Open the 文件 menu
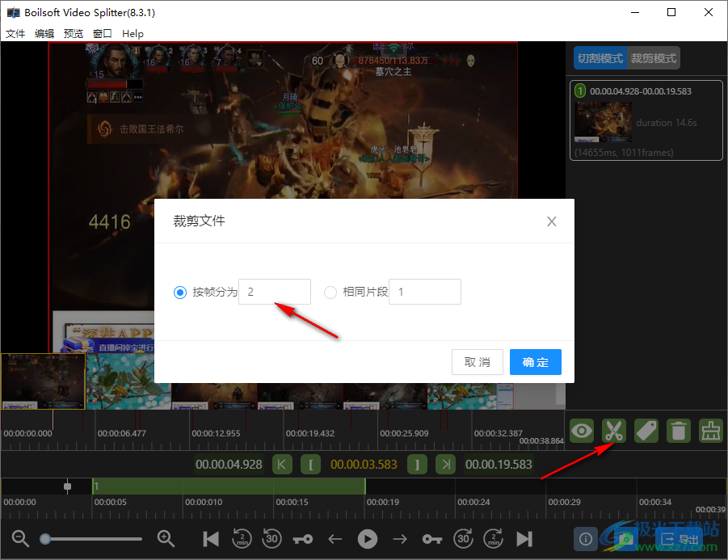 15,33
